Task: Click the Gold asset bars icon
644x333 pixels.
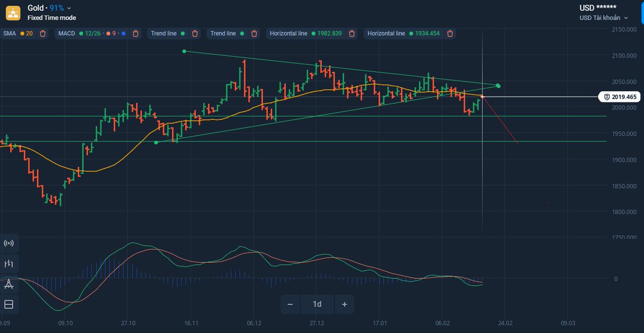Action: point(13,13)
